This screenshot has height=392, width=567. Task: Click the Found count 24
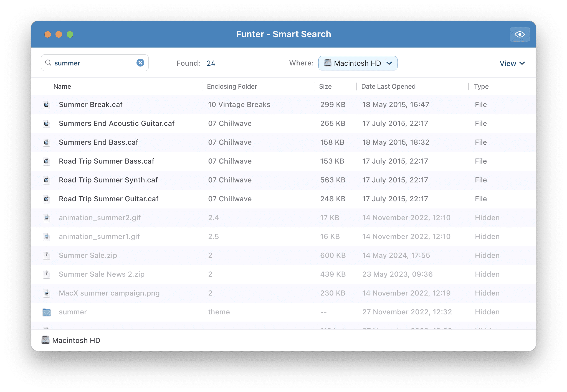pyautogui.click(x=211, y=63)
